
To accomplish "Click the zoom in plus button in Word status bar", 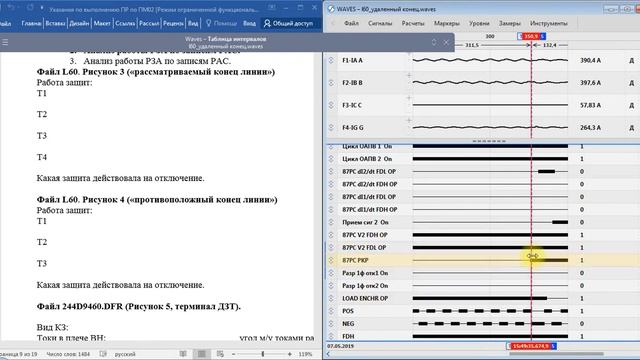I will 289,354.
